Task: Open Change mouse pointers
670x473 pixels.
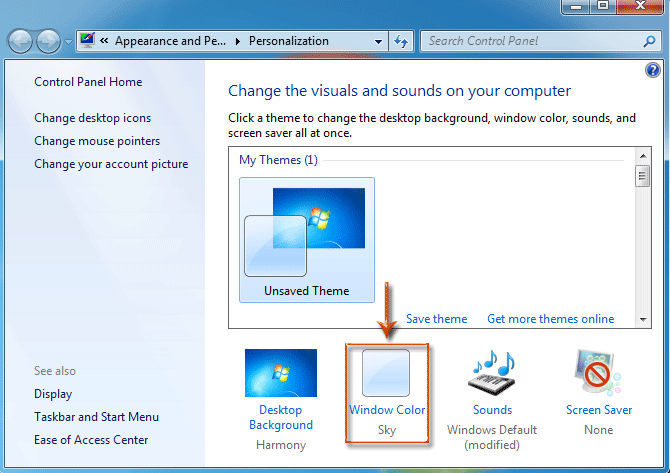Action: (97, 141)
